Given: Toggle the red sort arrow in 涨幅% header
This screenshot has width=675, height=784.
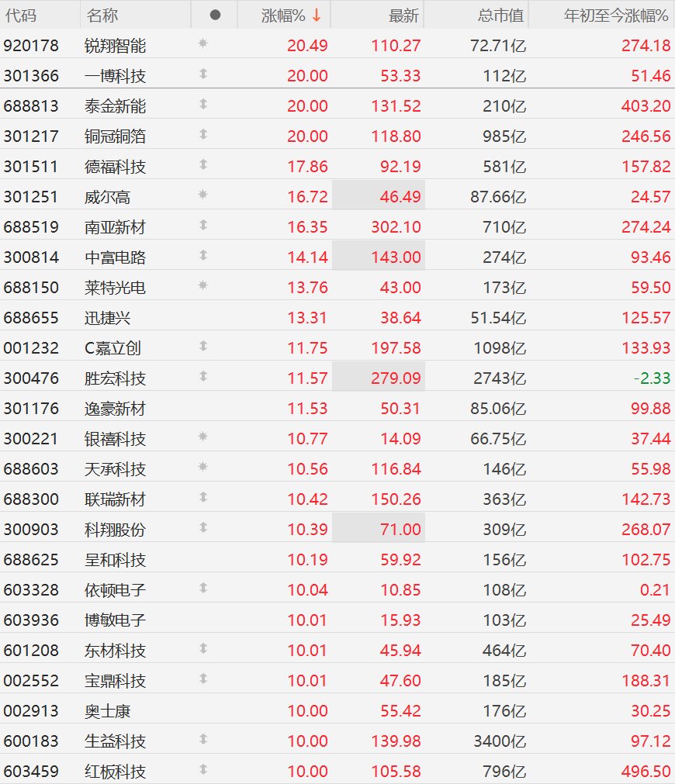Looking at the screenshot, I should pyautogui.click(x=317, y=16).
